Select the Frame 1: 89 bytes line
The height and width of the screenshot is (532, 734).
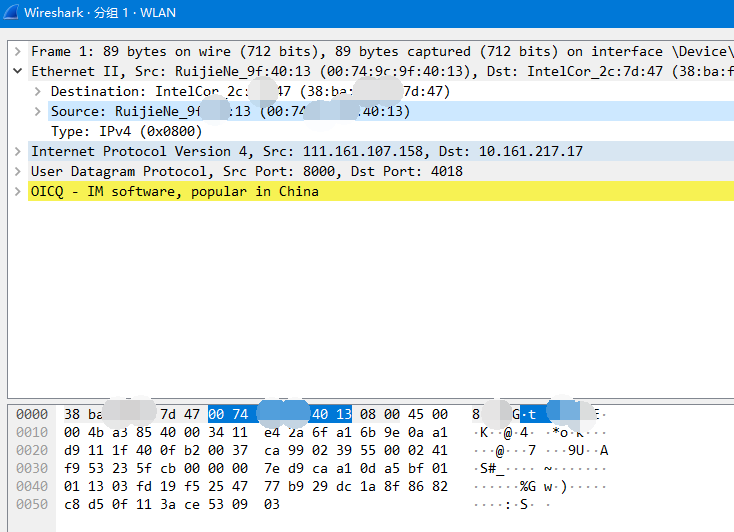coord(381,51)
